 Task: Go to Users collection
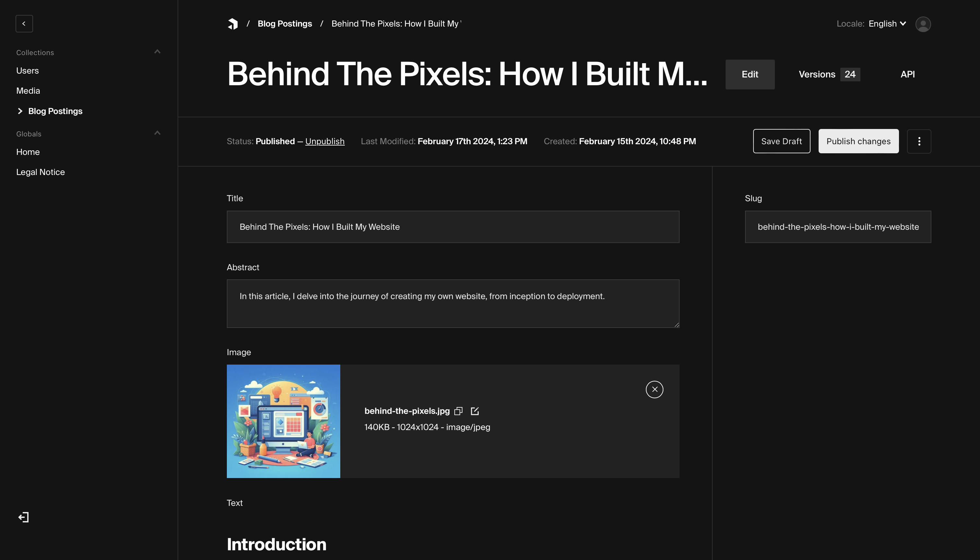(27, 71)
